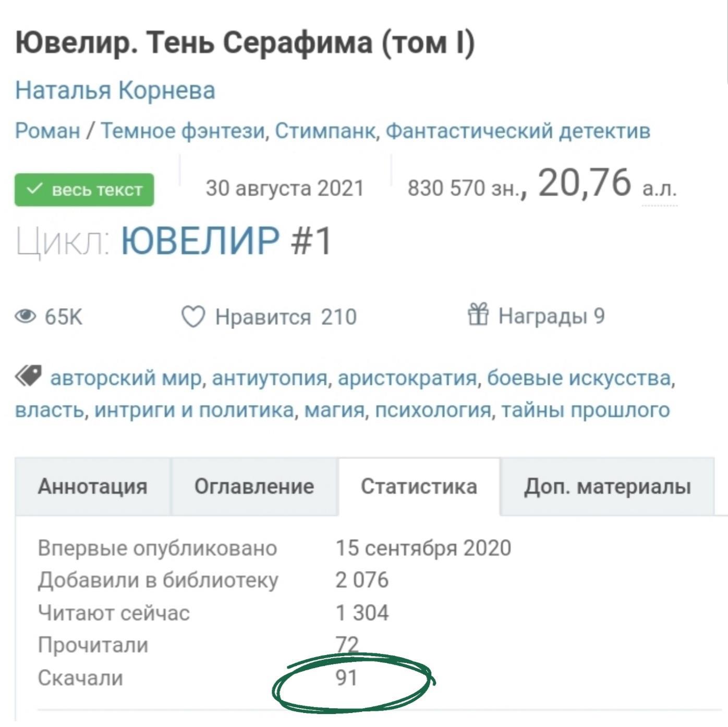Click the 20,76 а.л. size label

(608, 185)
